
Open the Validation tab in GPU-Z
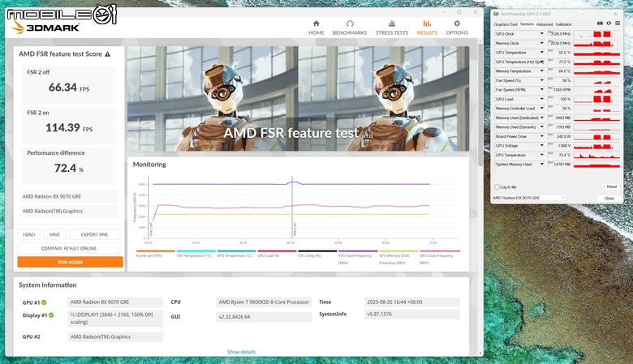(x=563, y=24)
